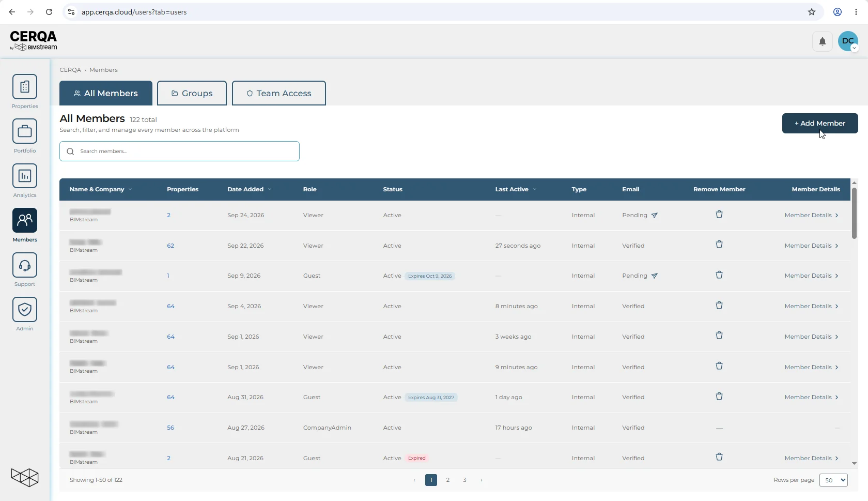The height and width of the screenshot is (501, 868).
Task: Click in the Search members field
Action: 179,151
